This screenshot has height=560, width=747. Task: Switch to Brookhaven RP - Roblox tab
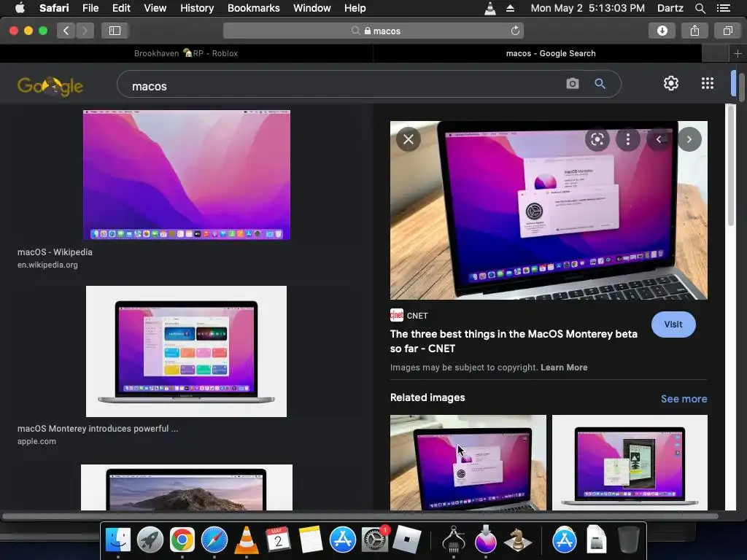pos(186,53)
